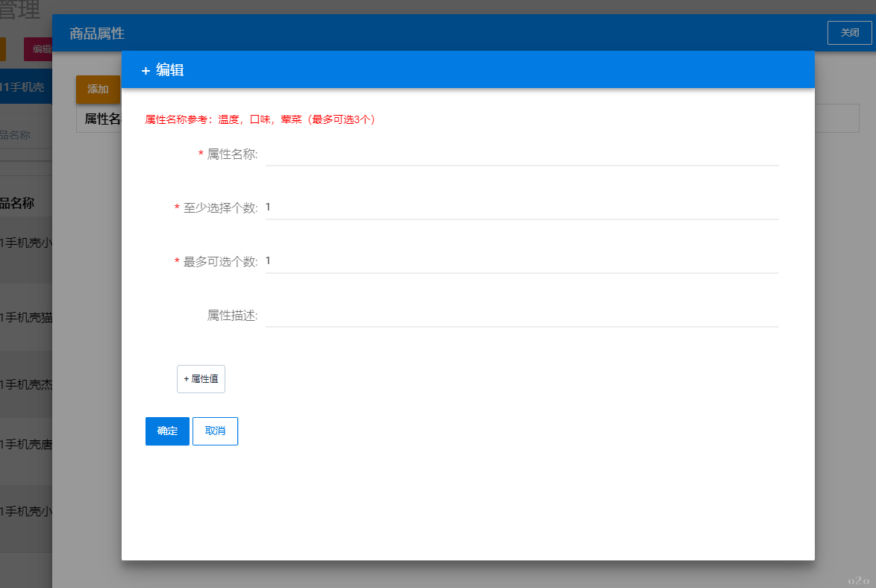Choose the 手机壳唐 product row
Screen dimensions: 876x588
click(x=26, y=445)
